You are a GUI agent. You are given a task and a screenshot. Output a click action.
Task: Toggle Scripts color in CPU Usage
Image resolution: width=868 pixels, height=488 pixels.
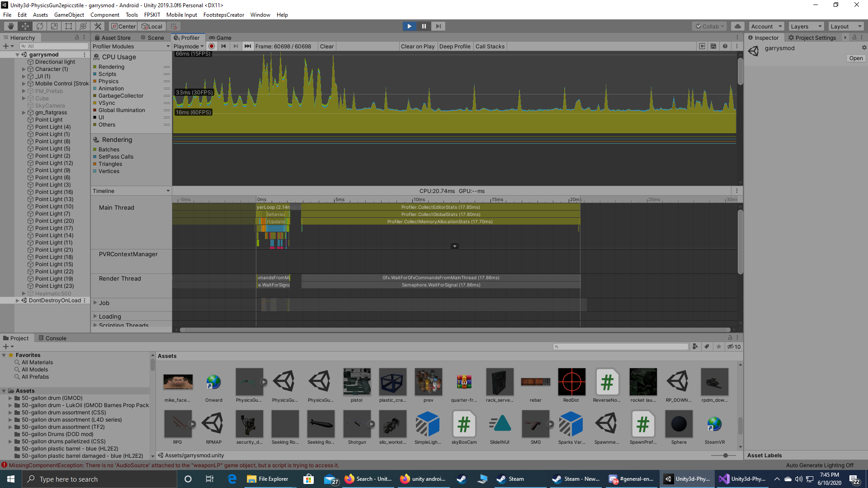click(95, 74)
